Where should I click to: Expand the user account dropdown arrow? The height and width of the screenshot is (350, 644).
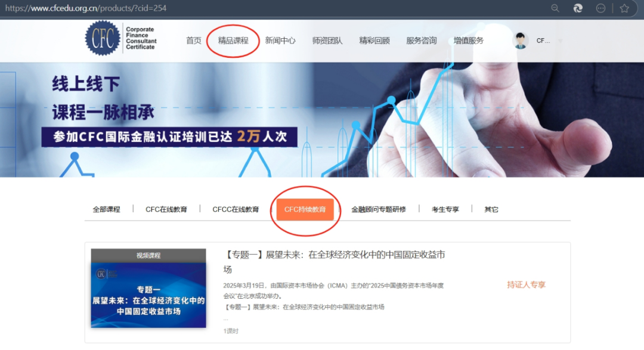[560, 41]
